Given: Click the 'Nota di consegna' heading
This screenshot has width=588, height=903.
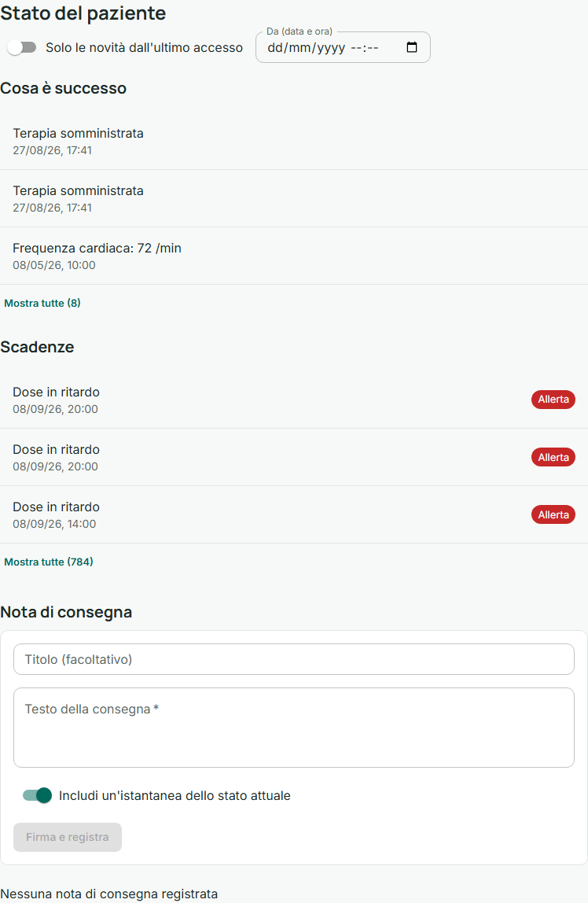Looking at the screenshot, I should [x=66, y=612].
